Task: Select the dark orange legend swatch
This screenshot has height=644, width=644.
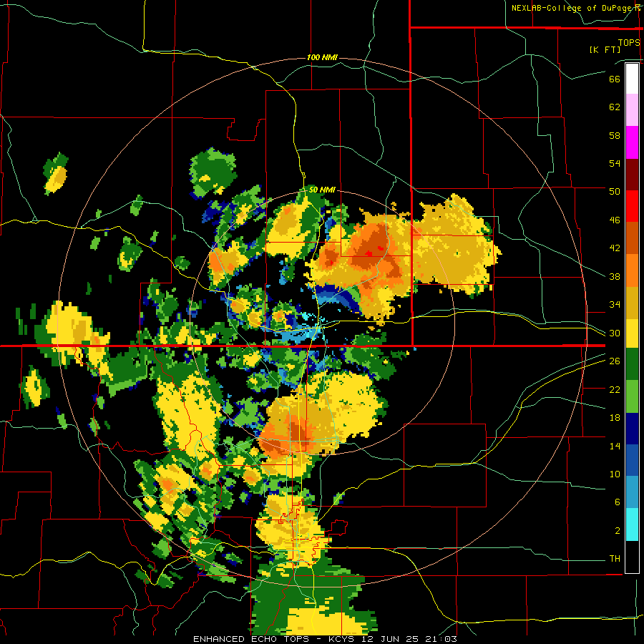Action: (x=632, y=238)
